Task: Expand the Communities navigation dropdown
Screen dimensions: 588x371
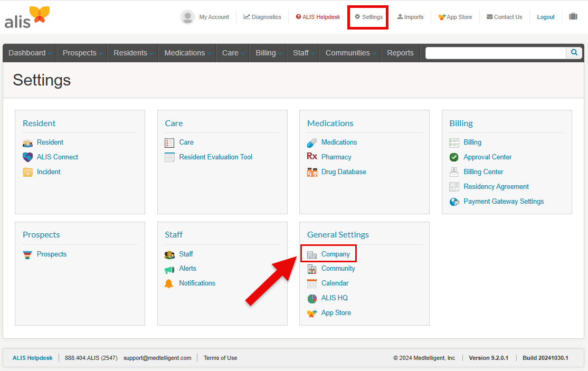Action: (350, 53)
